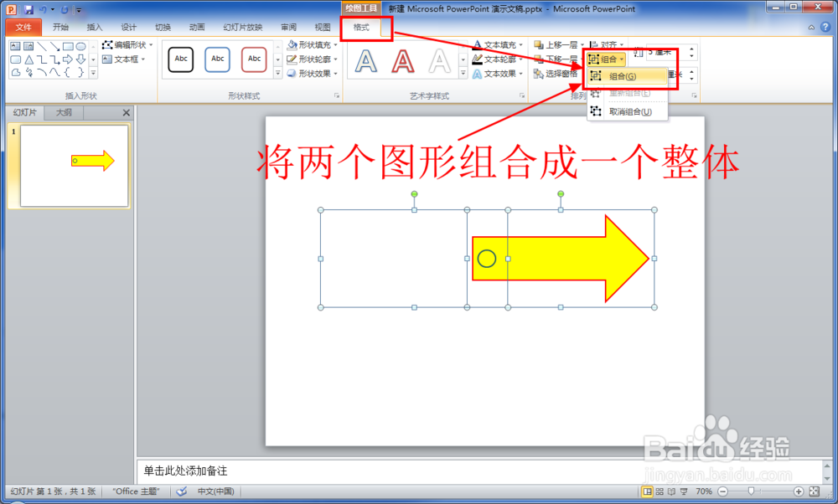Click the 上移一层 bring forward button

(x=556, y=45)
